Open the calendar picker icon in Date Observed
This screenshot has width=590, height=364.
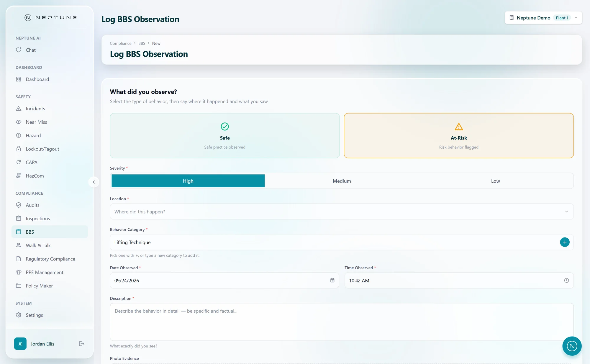coord(332,280)
